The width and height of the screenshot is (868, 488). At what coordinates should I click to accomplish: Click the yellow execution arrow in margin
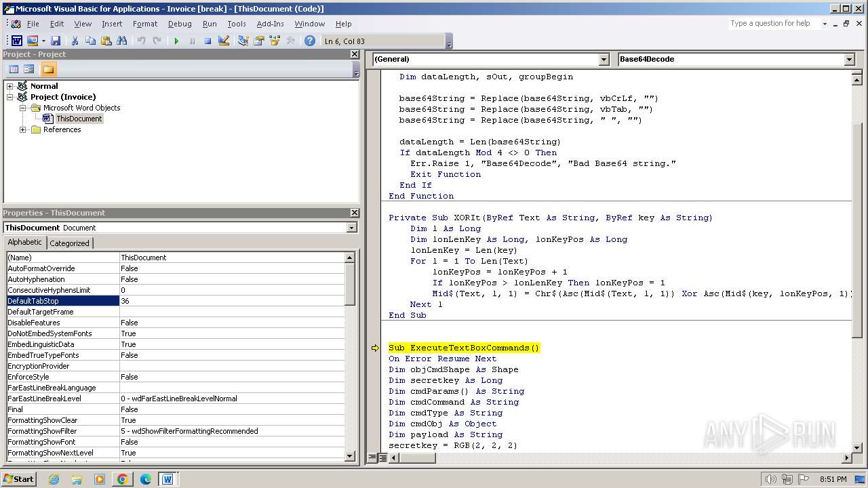pos(375,348)
